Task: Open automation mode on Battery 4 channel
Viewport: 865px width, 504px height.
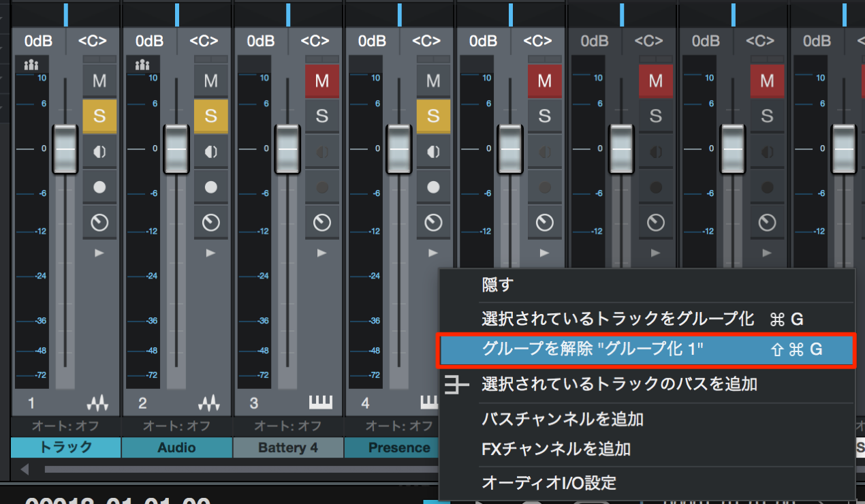Action: point(288,426)
